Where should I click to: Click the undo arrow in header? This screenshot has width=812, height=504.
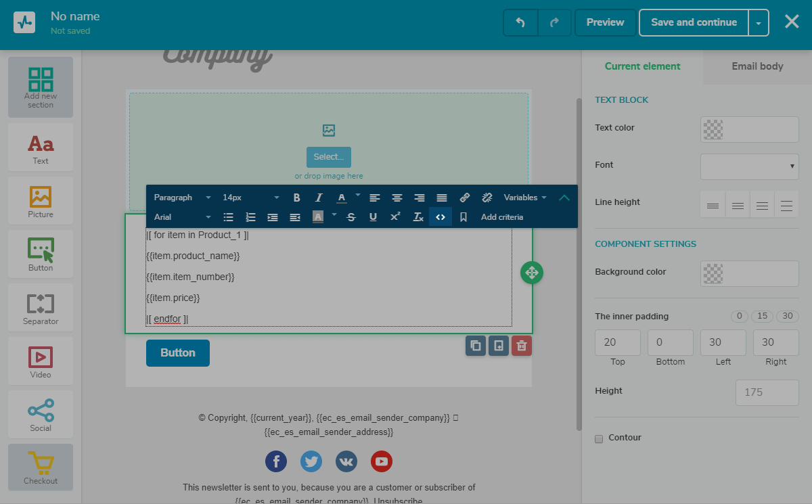tap(520, 22)
